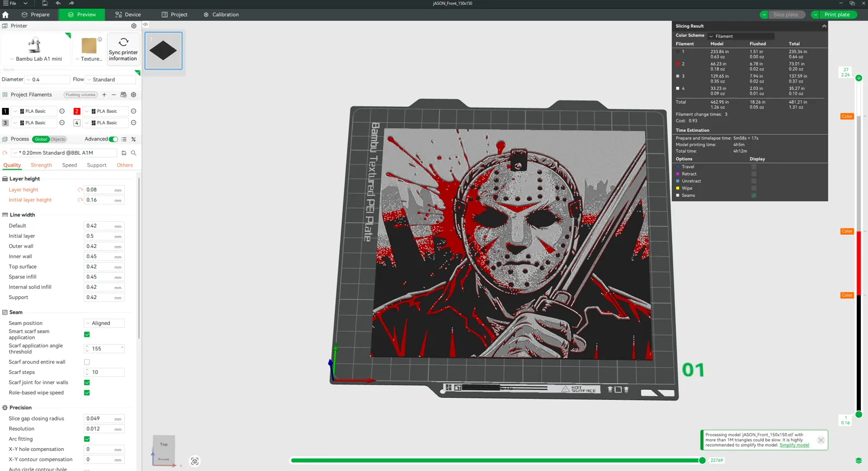Screen dimensions: 868x471
Task: Enable Scarf around entire wall
Action: point(87,362)
